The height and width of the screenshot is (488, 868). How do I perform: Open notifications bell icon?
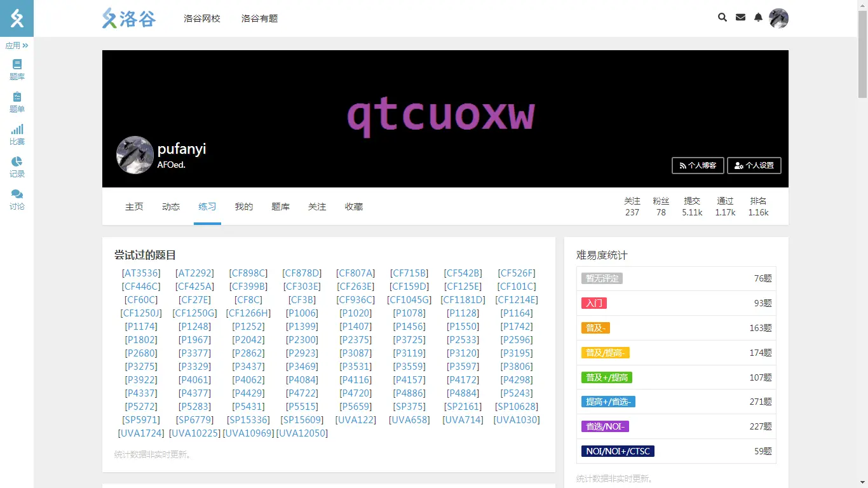(758, 18)
